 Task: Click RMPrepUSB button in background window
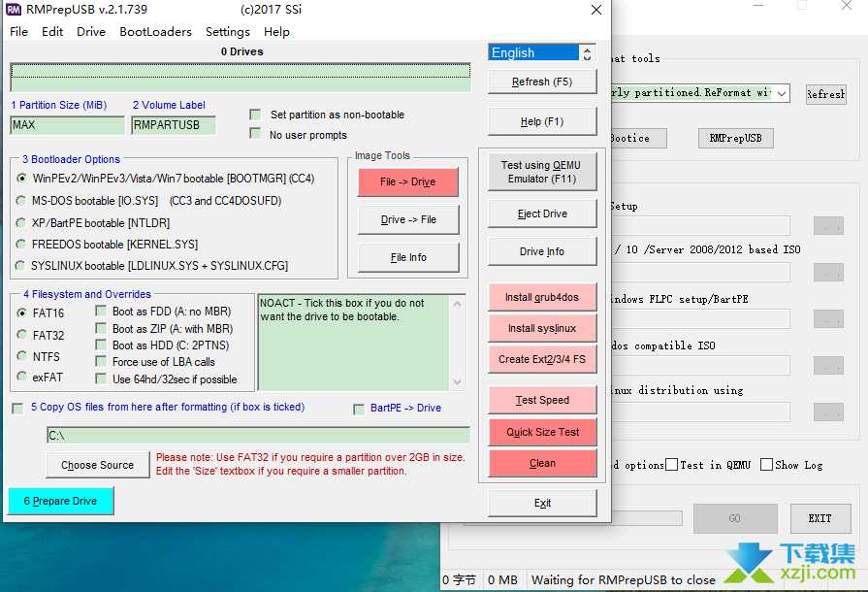pyautogui.click(x=736, y=138)
